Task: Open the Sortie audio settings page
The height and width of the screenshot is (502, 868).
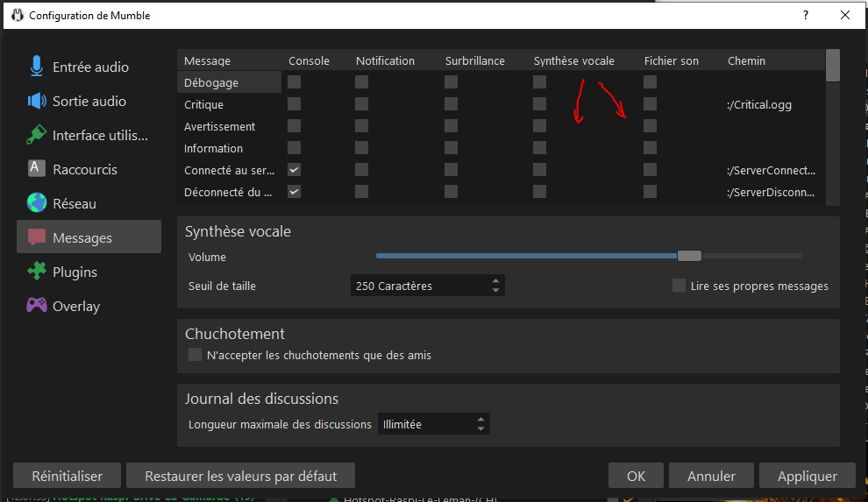Action: 89,101
